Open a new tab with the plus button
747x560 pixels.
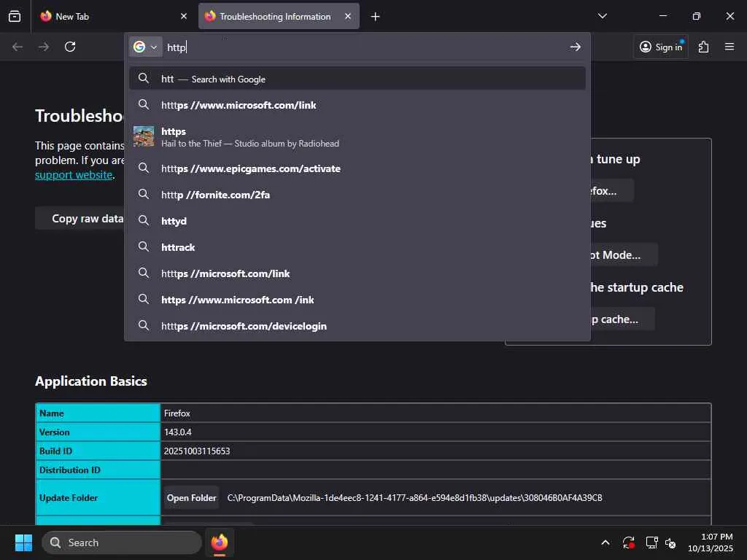[x=376, y=17]
